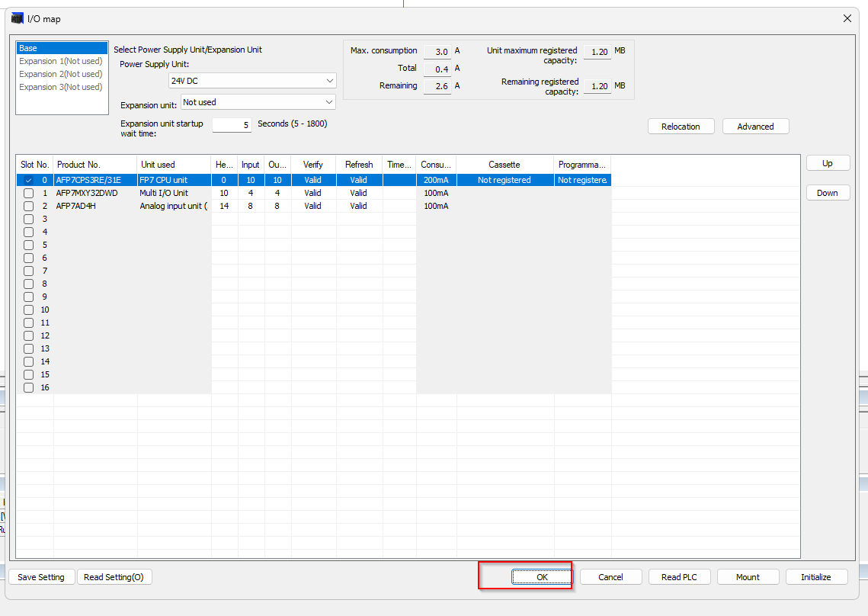Image resolution: width=868 pixels, height=616 pixels.
Task: Select product AFP7MXY32DWD cell
Action: click(95, 193)
